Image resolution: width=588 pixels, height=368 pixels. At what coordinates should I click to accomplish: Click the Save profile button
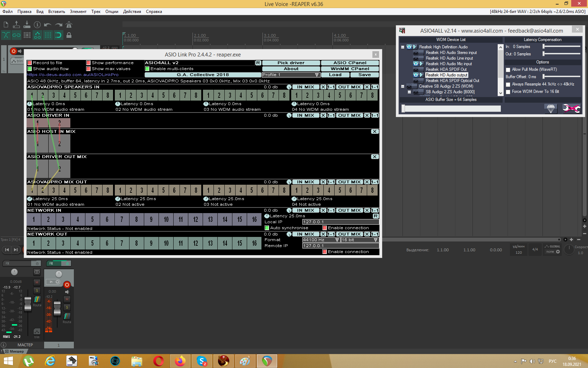point(365,75)
